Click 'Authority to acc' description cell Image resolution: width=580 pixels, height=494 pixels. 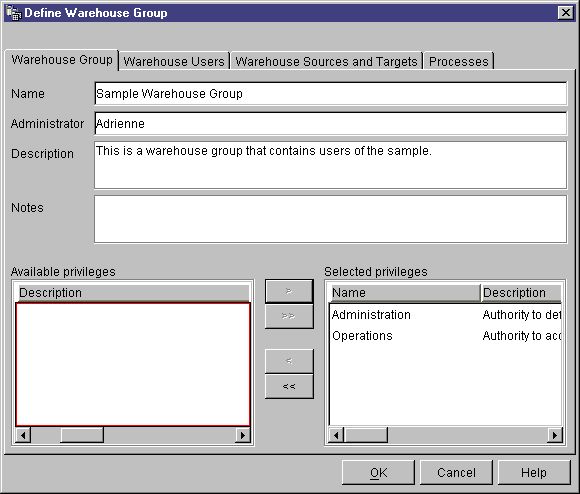tap(522, 336)
